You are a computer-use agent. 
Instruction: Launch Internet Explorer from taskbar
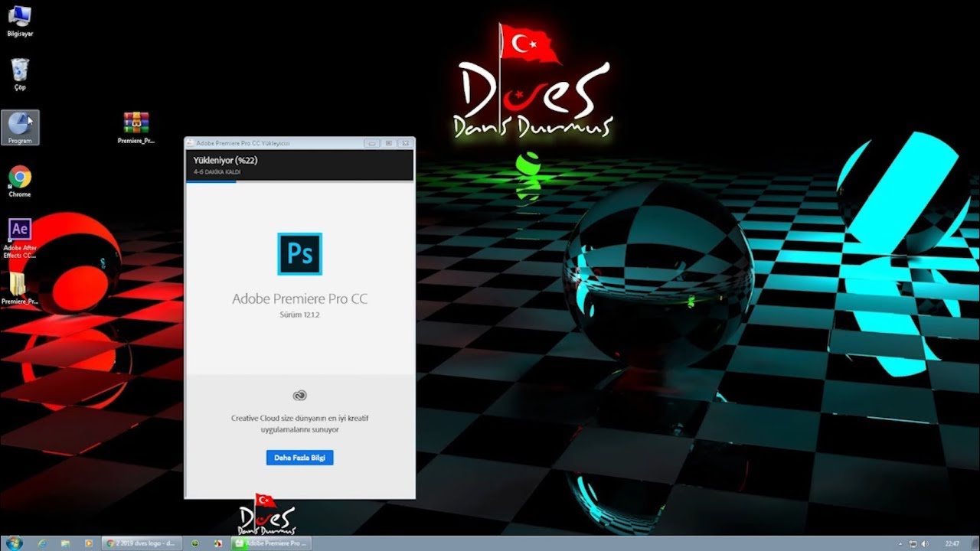click(x=42, y=543)
